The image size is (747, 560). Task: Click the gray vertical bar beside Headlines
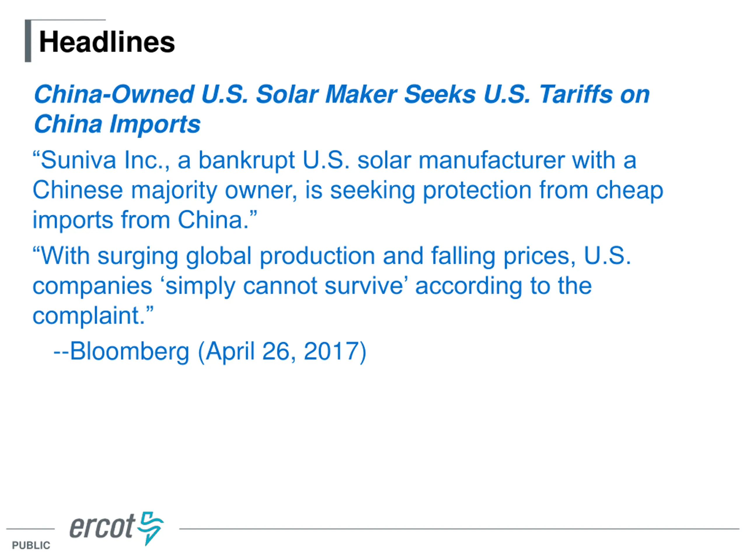point(28,41)
